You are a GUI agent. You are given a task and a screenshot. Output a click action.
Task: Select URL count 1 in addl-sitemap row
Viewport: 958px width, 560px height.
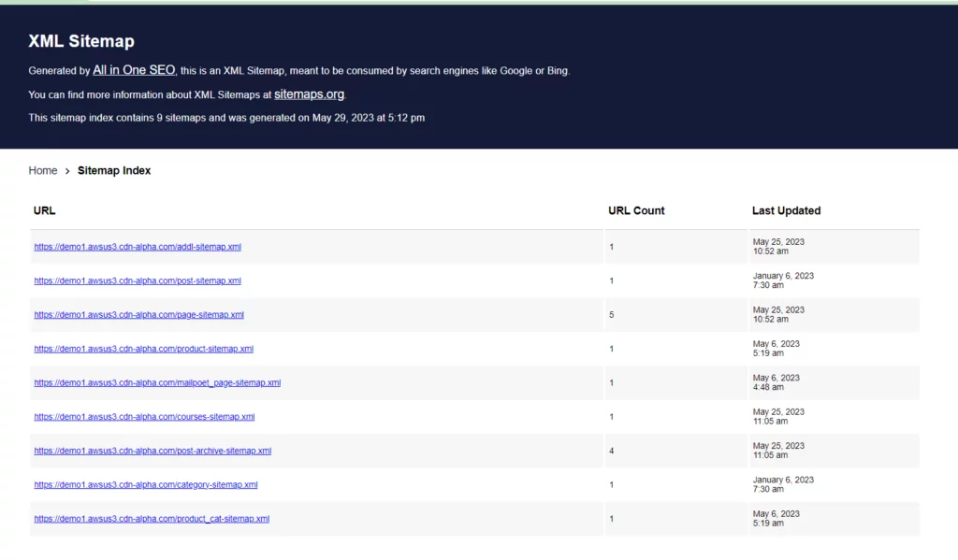point(612,248)
